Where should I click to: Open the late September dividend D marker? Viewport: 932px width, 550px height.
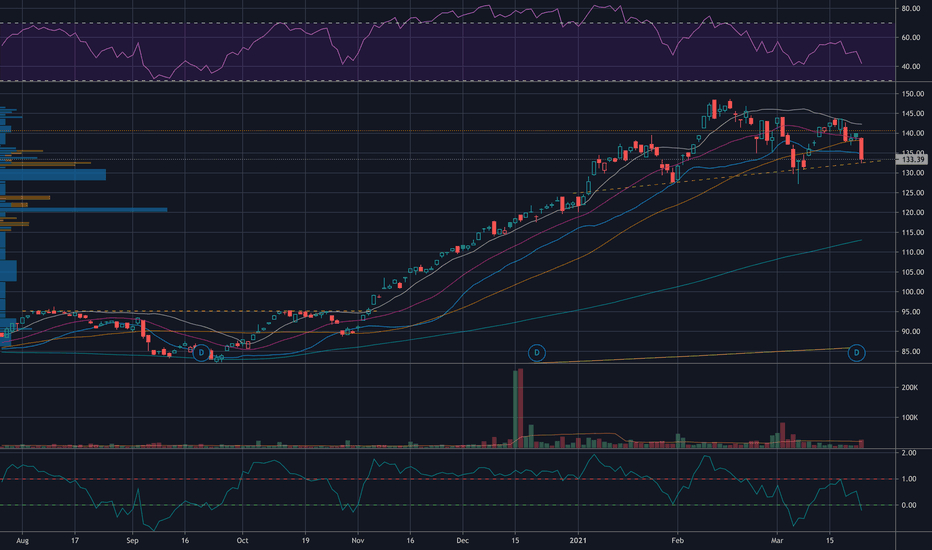coord(201,353)
